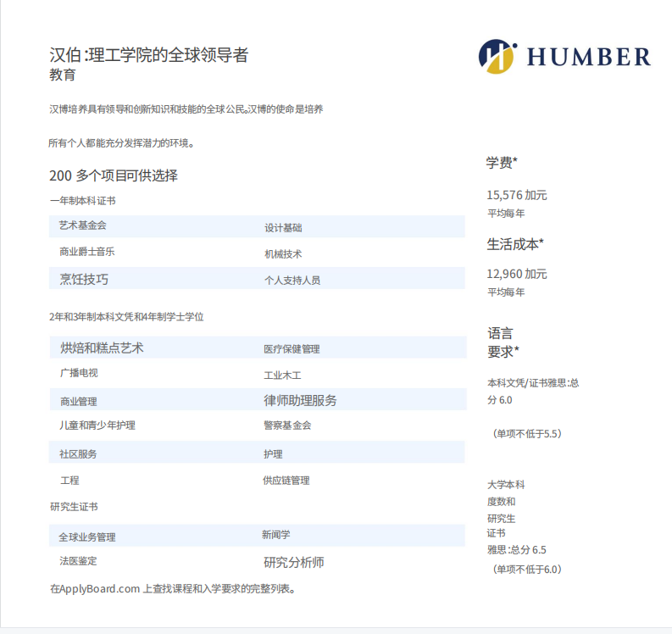
Task: Click the Humber logo icon
Action: [x=497, y=57]
